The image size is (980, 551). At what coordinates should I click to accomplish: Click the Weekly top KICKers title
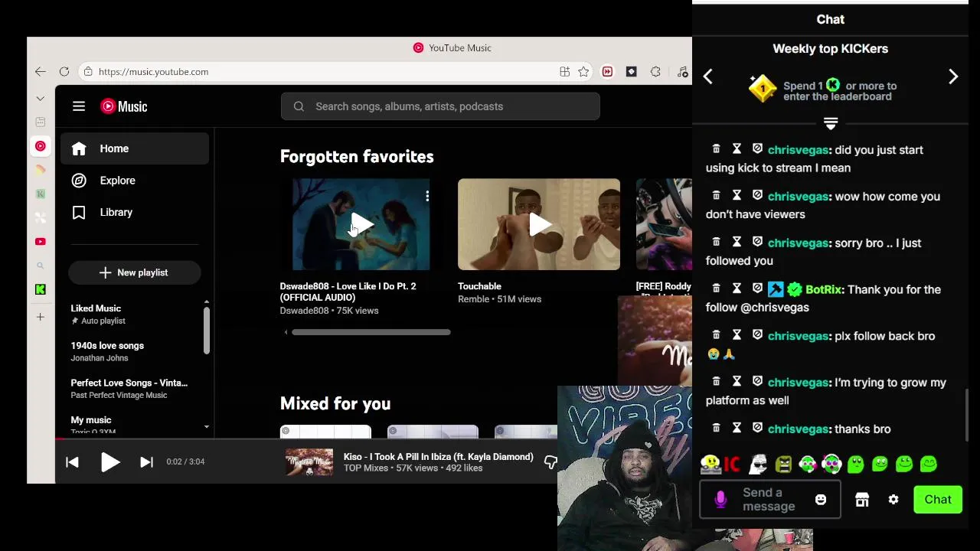[x=831, y=48]
